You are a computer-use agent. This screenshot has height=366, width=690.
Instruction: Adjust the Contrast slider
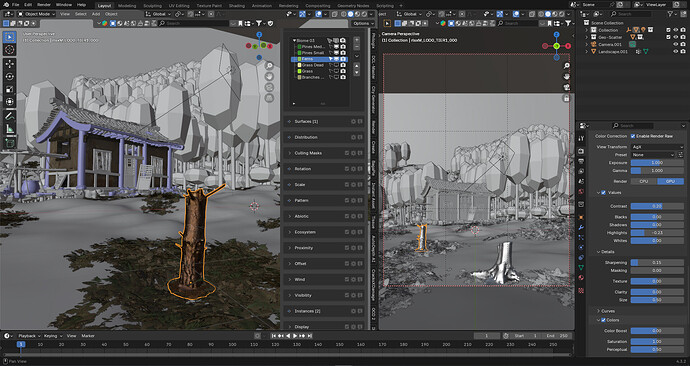click(657, 206)
